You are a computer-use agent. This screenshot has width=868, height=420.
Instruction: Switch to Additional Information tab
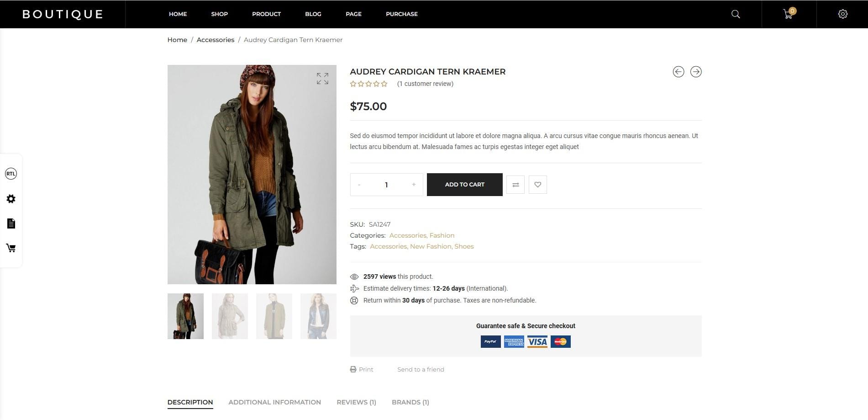pyautogui.click(x=274, y=402)
